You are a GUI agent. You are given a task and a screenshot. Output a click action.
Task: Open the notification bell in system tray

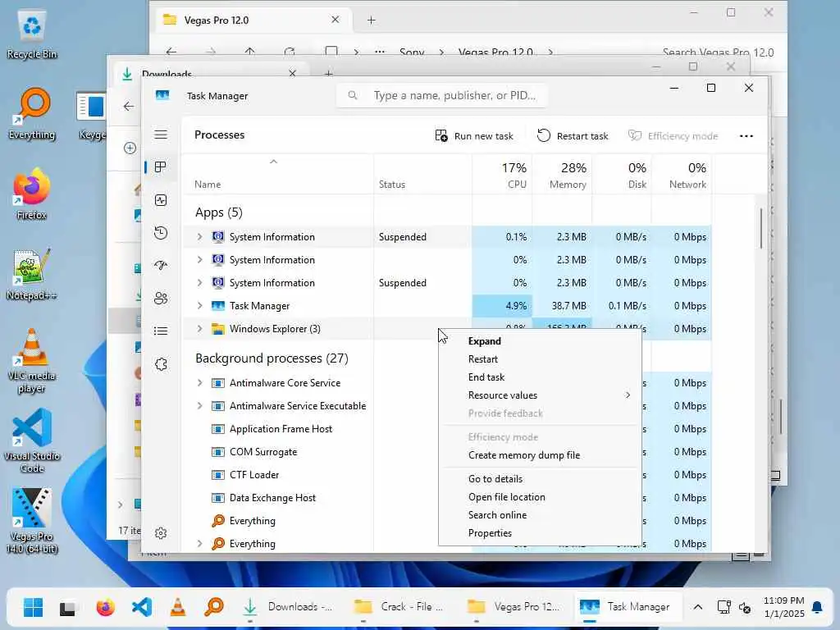817,607
